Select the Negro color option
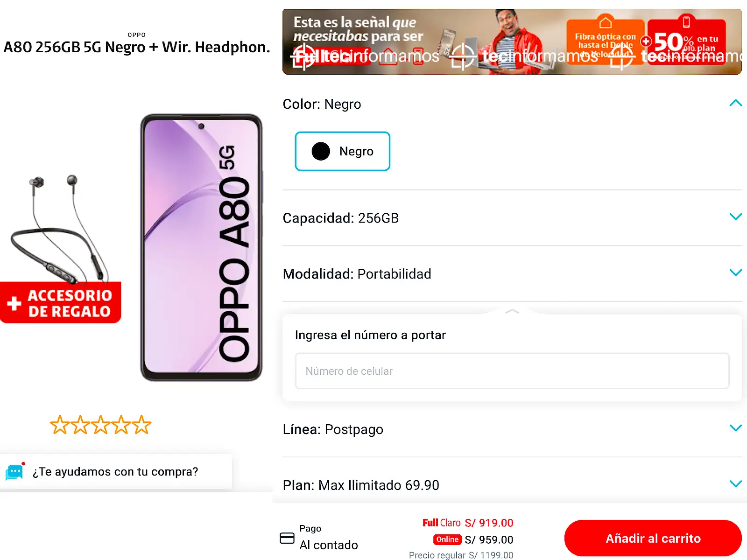The image size is (747, 560). pos(343,151)
